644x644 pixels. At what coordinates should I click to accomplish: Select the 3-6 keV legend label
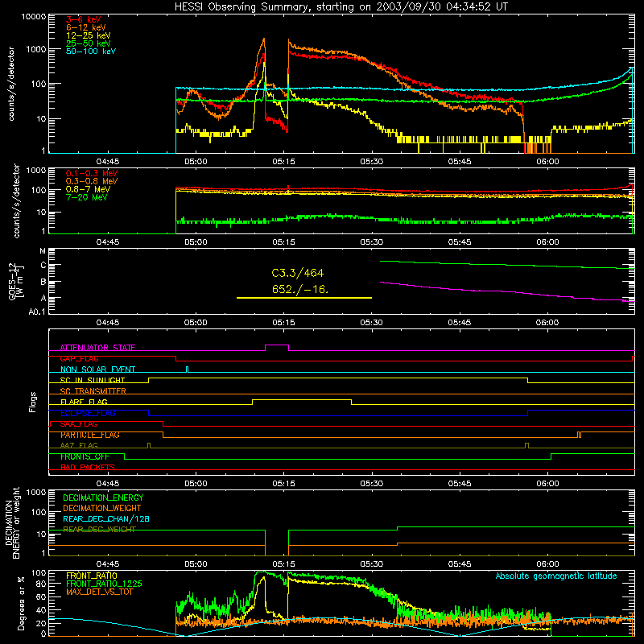coord(84,19)
